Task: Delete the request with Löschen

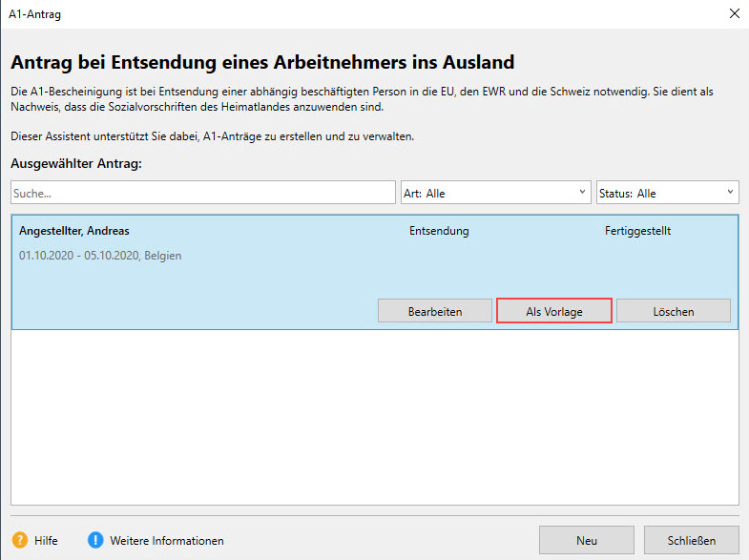Action: 673,311
